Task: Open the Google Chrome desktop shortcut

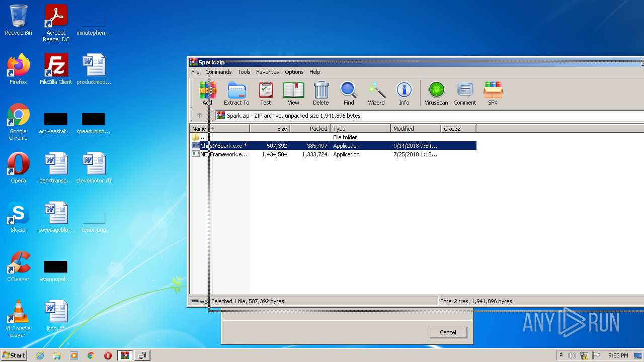Action: [x=18, y=122]
